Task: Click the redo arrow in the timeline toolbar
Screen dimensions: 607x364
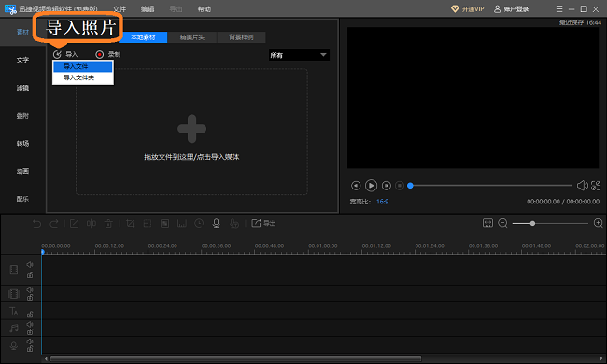Action: (54, 224)
